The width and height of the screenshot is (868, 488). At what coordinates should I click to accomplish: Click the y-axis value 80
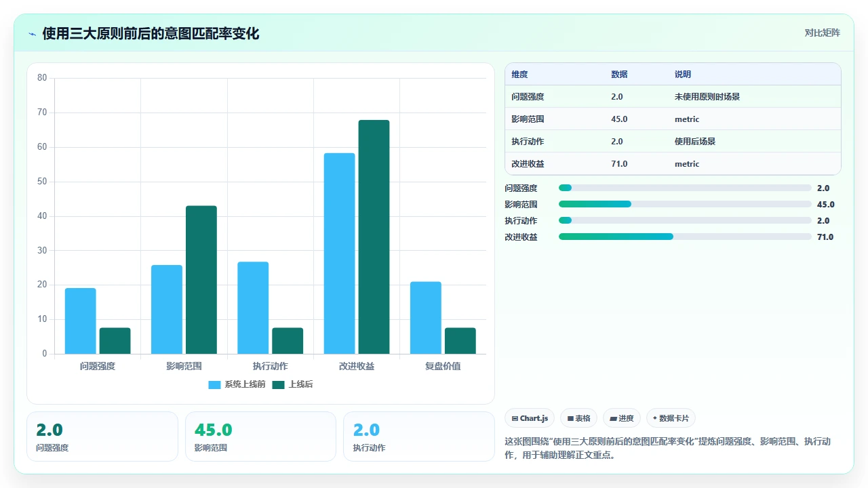42,78
